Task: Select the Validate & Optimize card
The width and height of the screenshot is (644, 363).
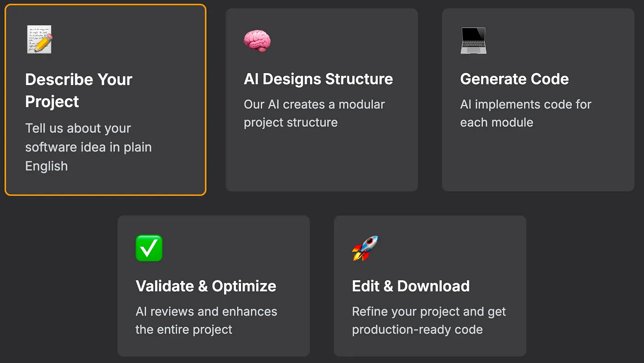Action: coord(213,285)
